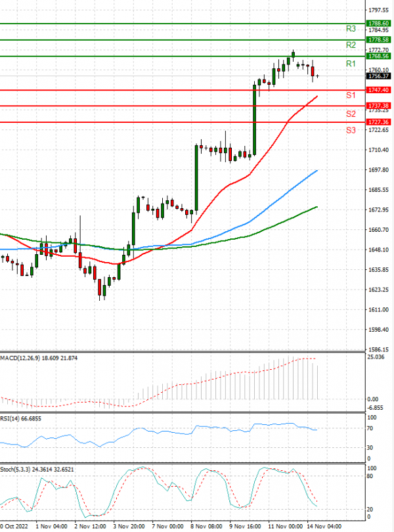394x532 pixels.
Task: Select the 1778.58 price tag
Action: (378, 39)
